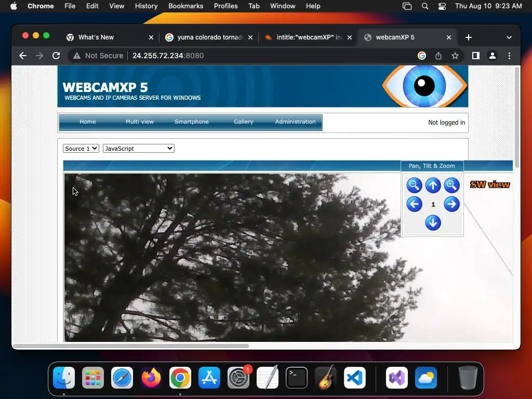The width and height of the screenshot is (532, 399).
Task: Open the Home navigation item
Action: tap(87, 122)
